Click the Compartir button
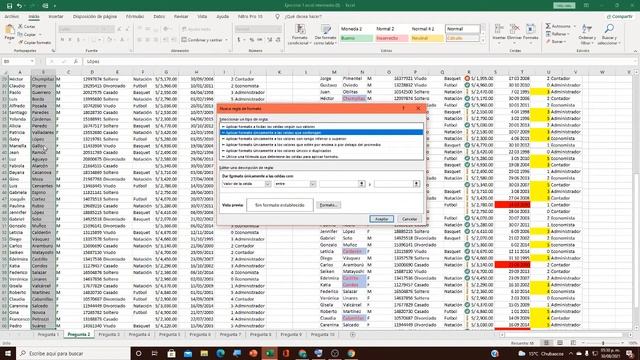The height and width of the screenshot is (360, 640). point(619,17)
